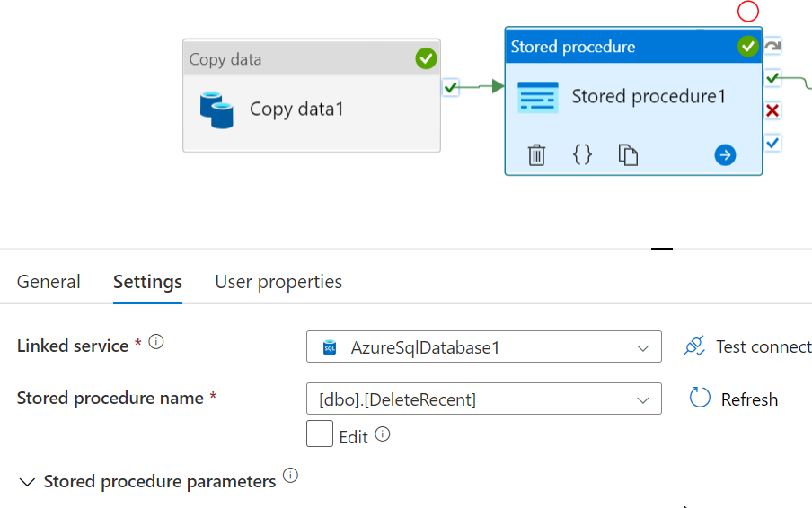Select the success connector on Copy data activity
This screenshot has height=508, width=812.
[451, 87]
